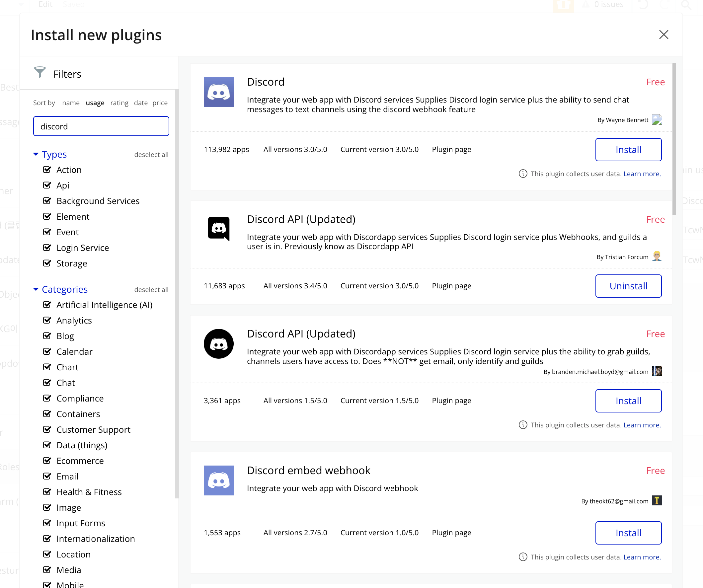Click deselect all next to Categories
This screenshot has width=703, height=588.
tap(151, 290)
